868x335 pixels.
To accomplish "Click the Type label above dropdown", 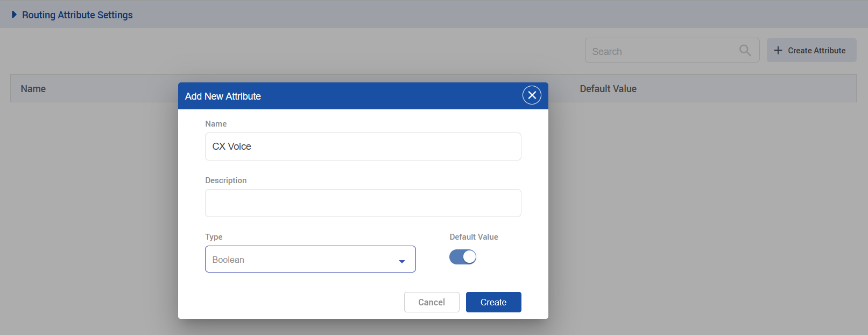I will click(x=214, y=237).
